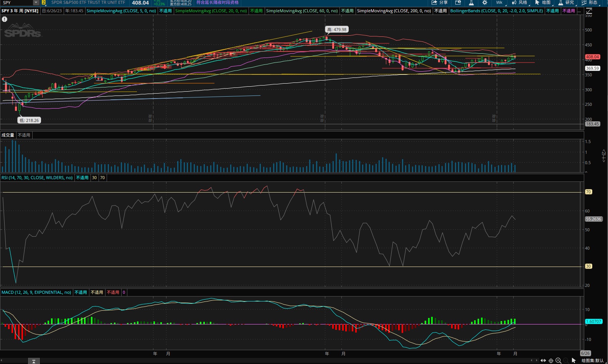
Task: Click the 408.04 red price tag on axis
Action: [592, 57]
